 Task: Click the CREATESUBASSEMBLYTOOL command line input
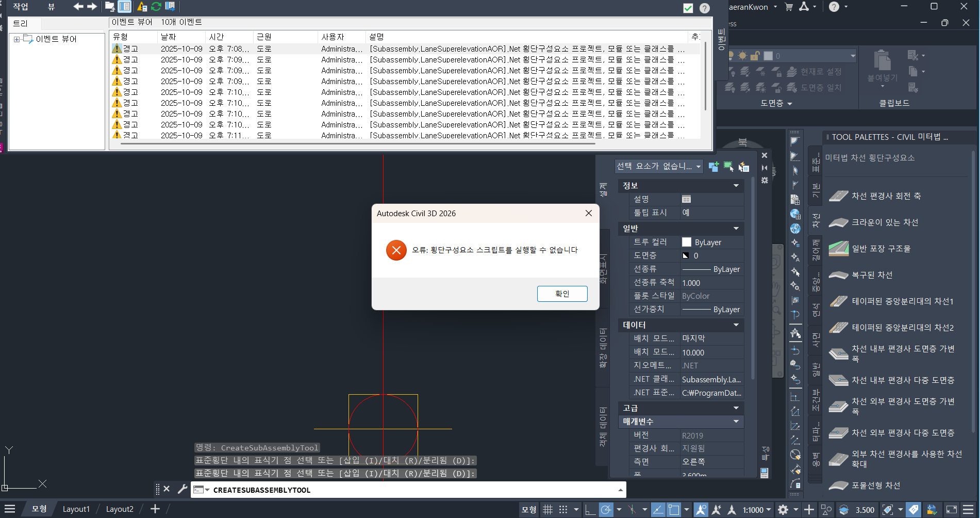(412, 490)
